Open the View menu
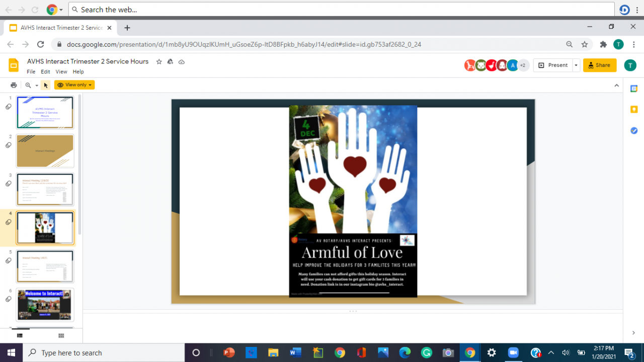Viewport: 644px width, 362px height. (x=61, y=72)
